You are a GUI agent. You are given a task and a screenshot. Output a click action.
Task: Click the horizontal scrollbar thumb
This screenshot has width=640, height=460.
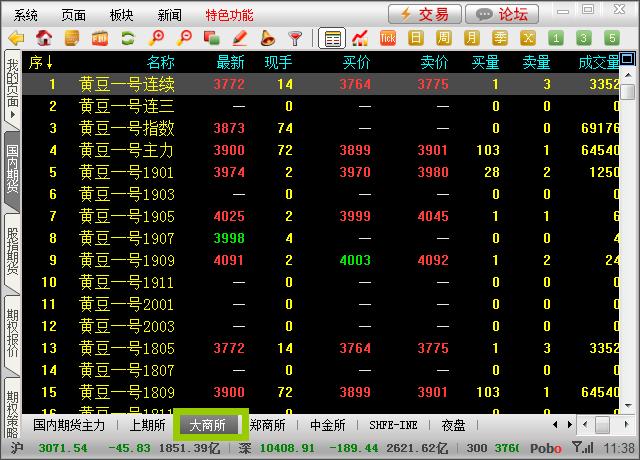pyautogui.click(x=602, y=425)
